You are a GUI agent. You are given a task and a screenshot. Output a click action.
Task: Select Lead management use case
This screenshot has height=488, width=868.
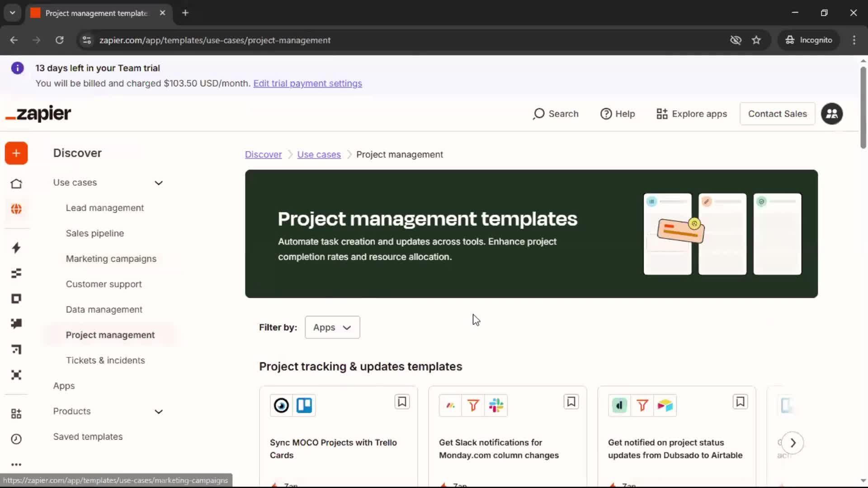pos(105,208)
